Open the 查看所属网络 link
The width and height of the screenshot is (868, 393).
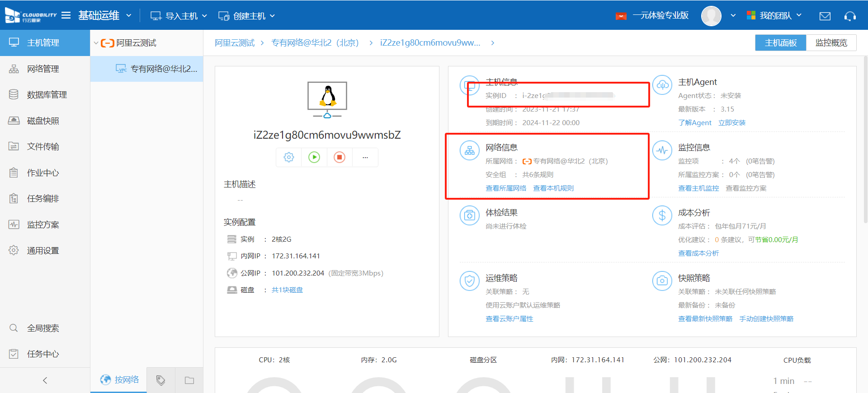click(x=506, y=188)
